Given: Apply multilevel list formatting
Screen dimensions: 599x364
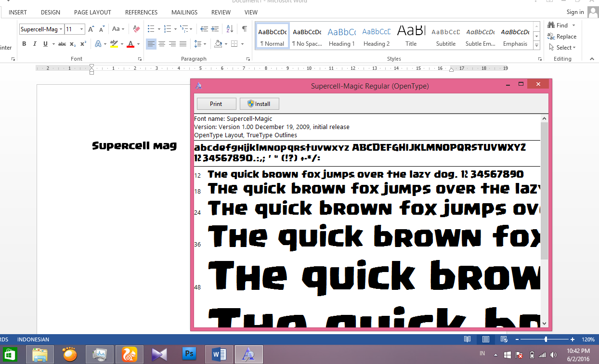Looking at the screenshot, I should click(x=184, y=29).
